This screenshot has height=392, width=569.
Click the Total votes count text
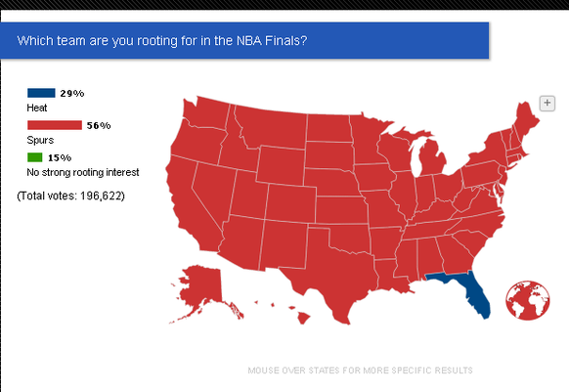tap(70, 196)
